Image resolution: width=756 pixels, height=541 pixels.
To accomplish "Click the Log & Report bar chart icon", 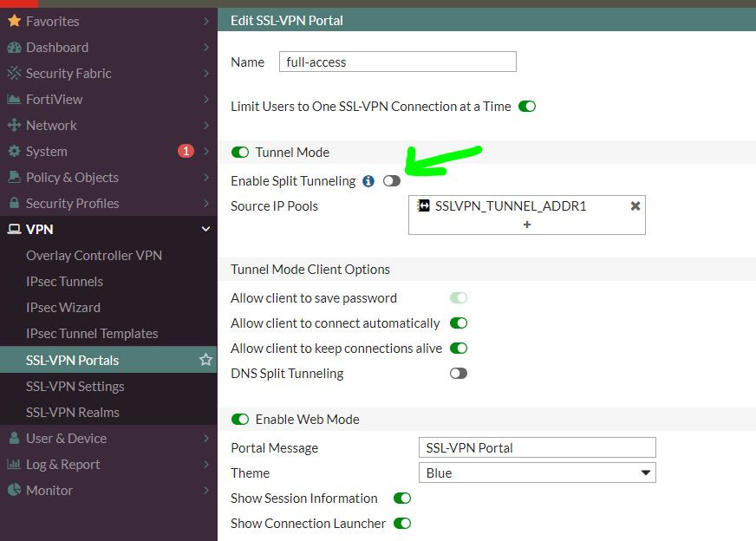I will point(14,464).
